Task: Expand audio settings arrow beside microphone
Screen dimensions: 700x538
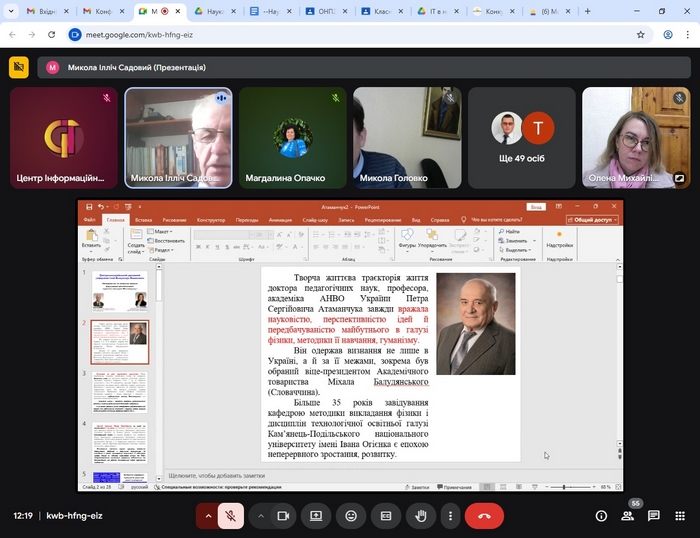Action: [208, 516]
